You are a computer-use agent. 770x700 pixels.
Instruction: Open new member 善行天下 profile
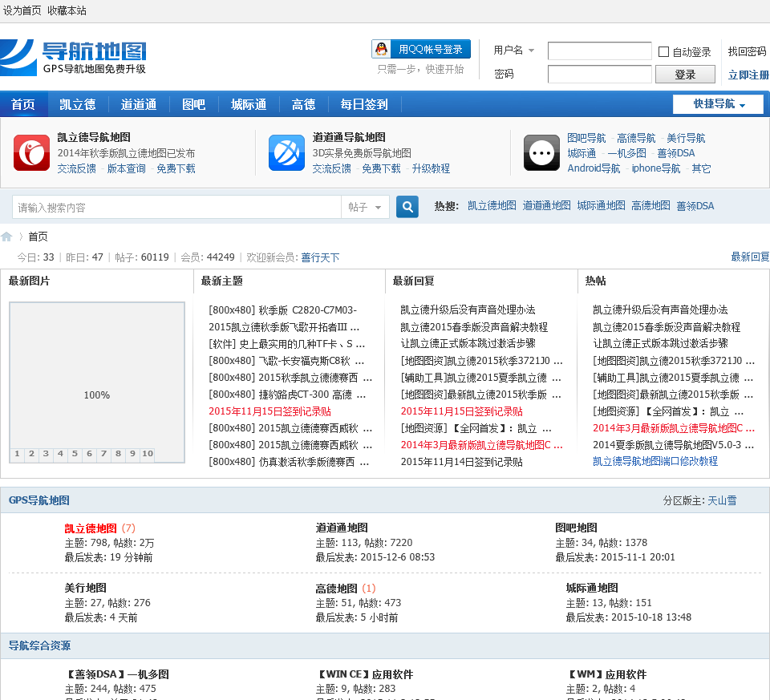tap(320, 257)
